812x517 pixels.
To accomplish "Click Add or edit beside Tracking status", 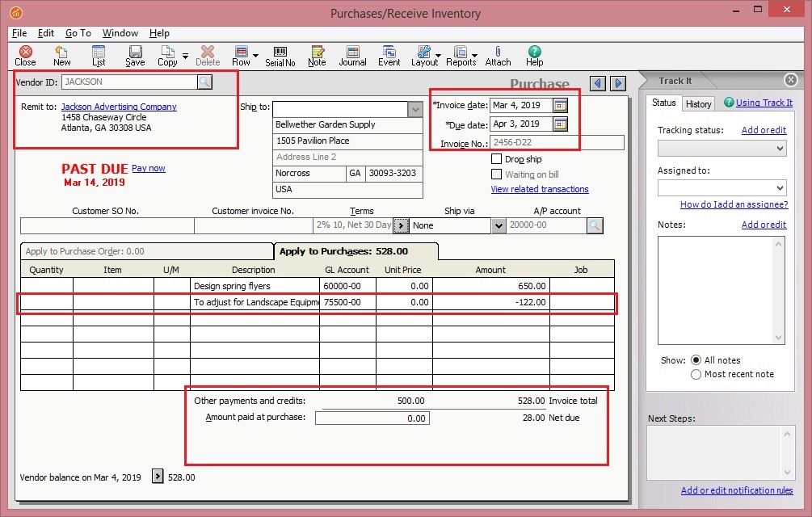I will point(764,130).
